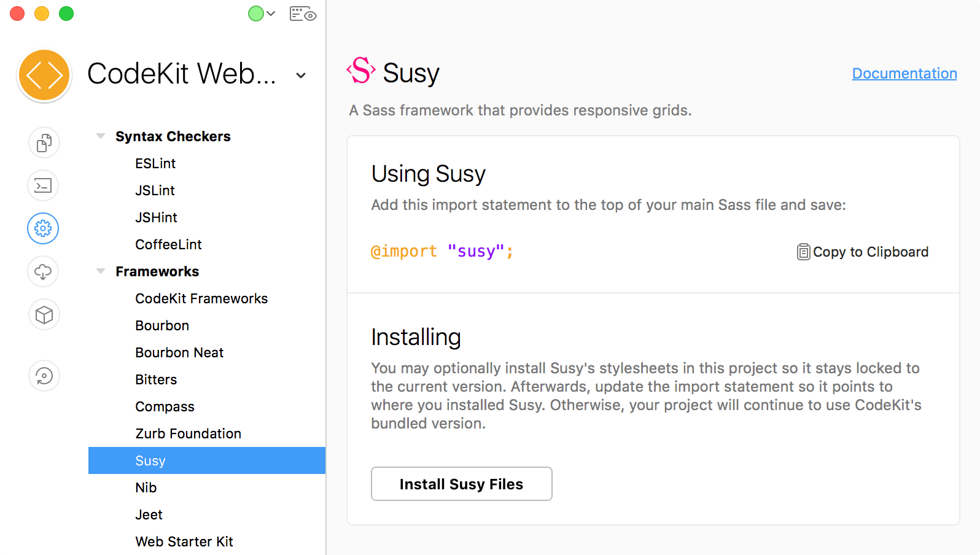The height and width of the screenshot is (555, 980).
Task: Select the Settings gear icon in sidebar
Action: coord(43,228)
